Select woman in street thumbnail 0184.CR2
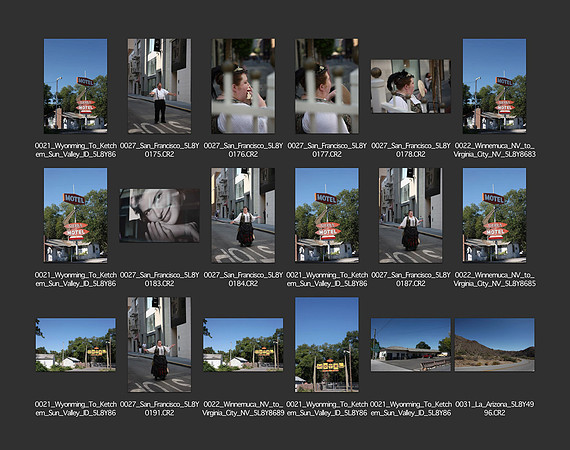This screenshot has height=450, width=570. 243,215
